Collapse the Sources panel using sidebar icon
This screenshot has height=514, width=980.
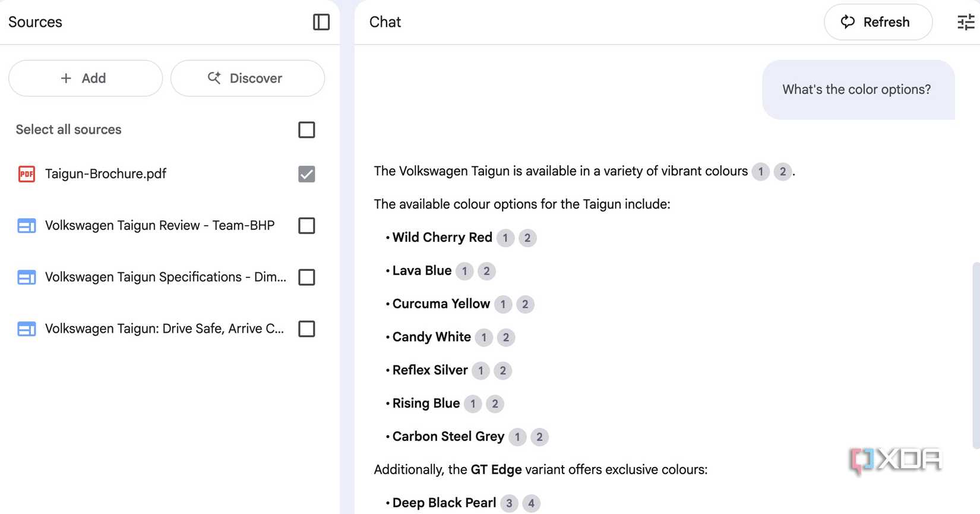(321, 22)
